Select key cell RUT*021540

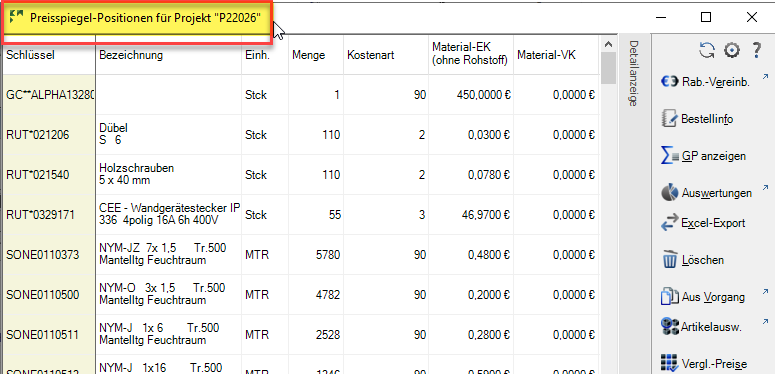[49, 175]
